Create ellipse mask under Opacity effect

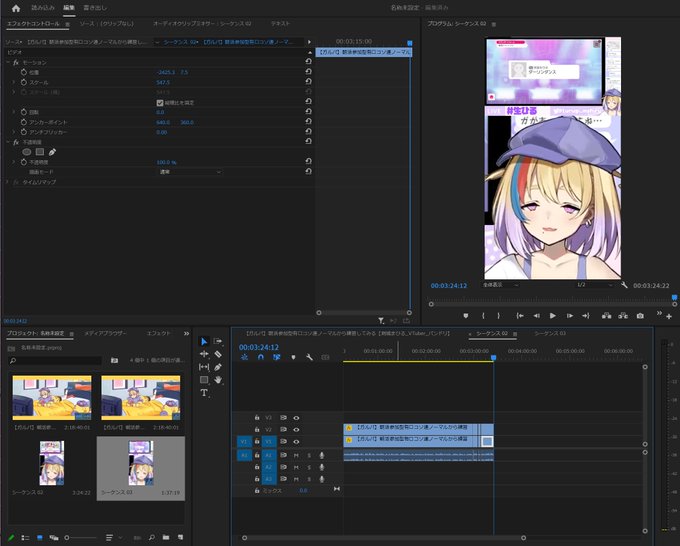click(26, 152)
